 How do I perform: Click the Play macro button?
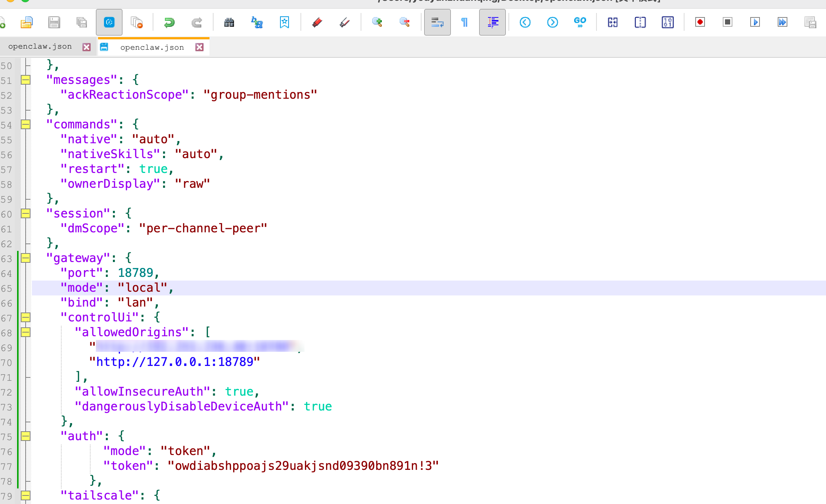755,22
